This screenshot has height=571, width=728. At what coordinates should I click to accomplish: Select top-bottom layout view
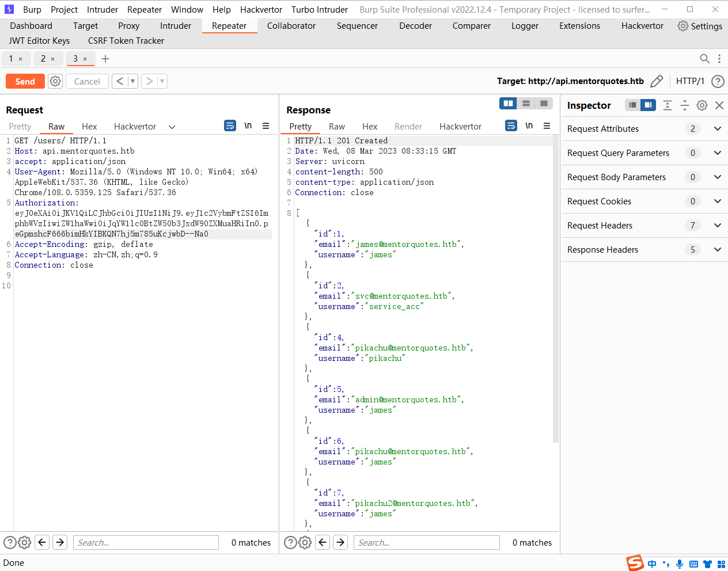pos(526,104)
